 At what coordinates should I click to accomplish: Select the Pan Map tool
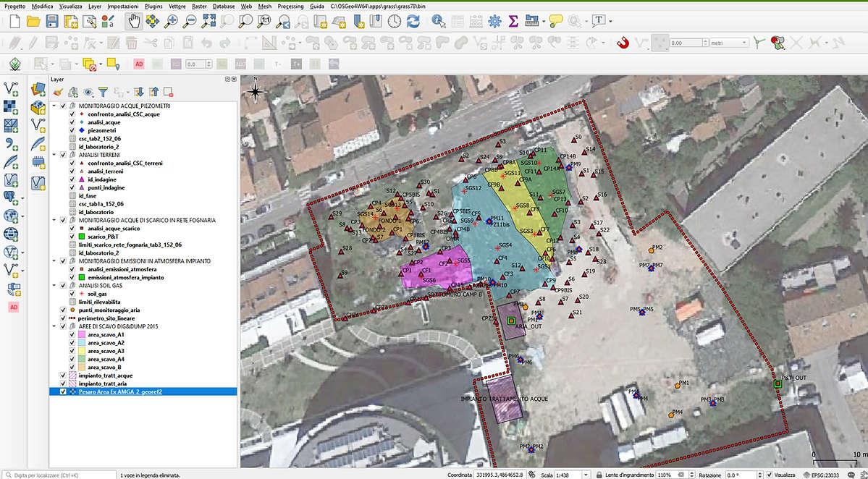point(132,22)
